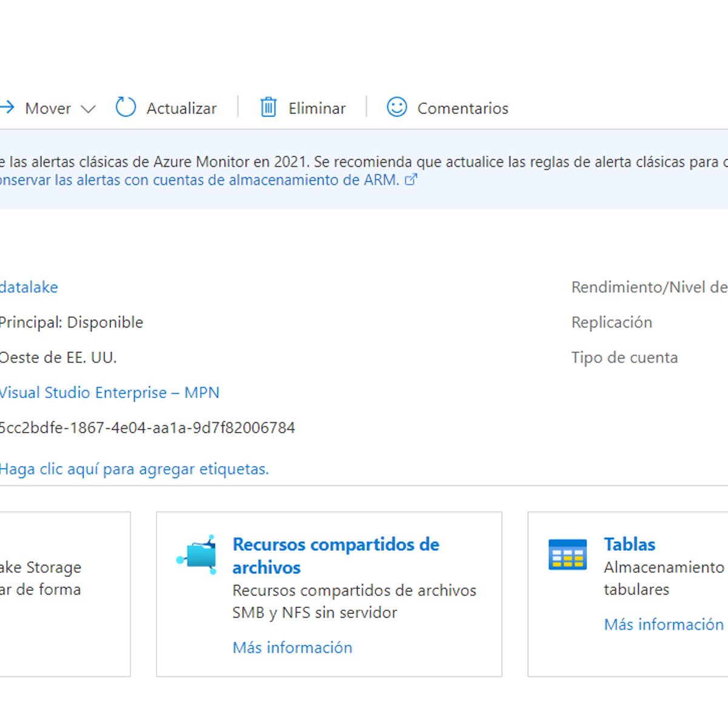Open Recursos compartidos de archivos heading
Screen dimensions: 728x728
click(x=335, y=556)
